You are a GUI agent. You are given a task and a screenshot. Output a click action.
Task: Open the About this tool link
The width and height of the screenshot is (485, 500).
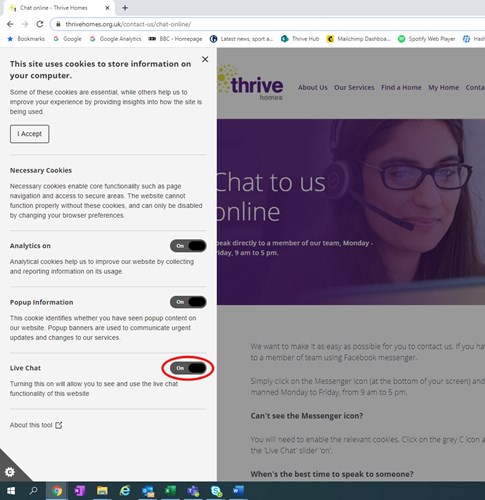[36, 425]
